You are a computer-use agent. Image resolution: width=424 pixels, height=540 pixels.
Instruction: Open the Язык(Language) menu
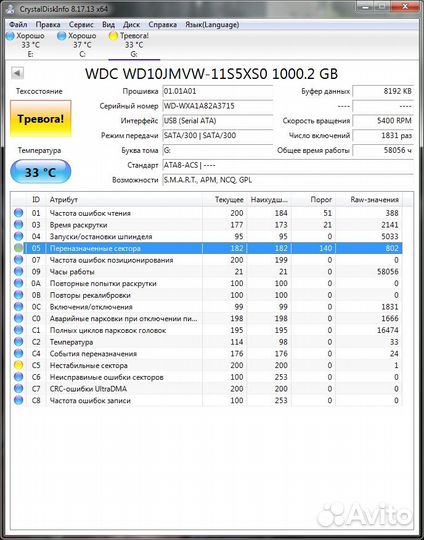[x=212, y=25]
